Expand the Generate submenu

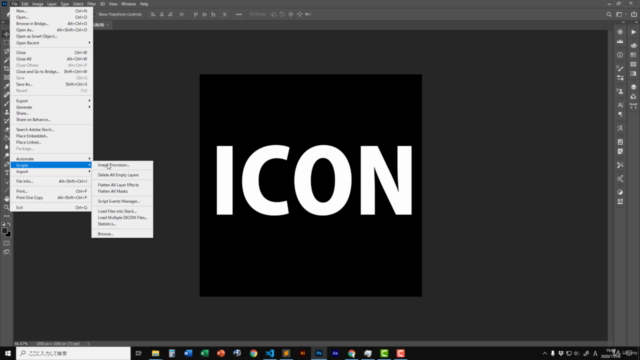click(x=51, y=107)
